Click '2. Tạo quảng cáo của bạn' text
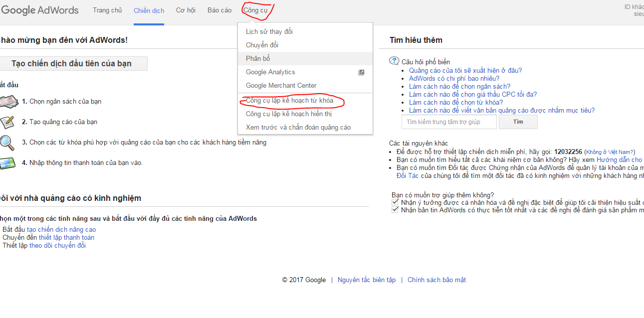 [x=60, y=122]
